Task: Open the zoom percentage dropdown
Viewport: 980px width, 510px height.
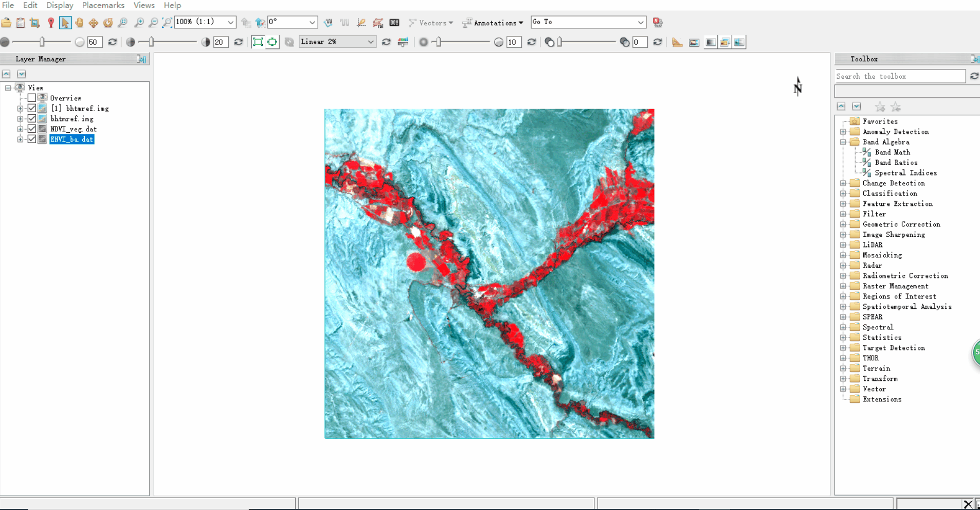Action: 231,22
